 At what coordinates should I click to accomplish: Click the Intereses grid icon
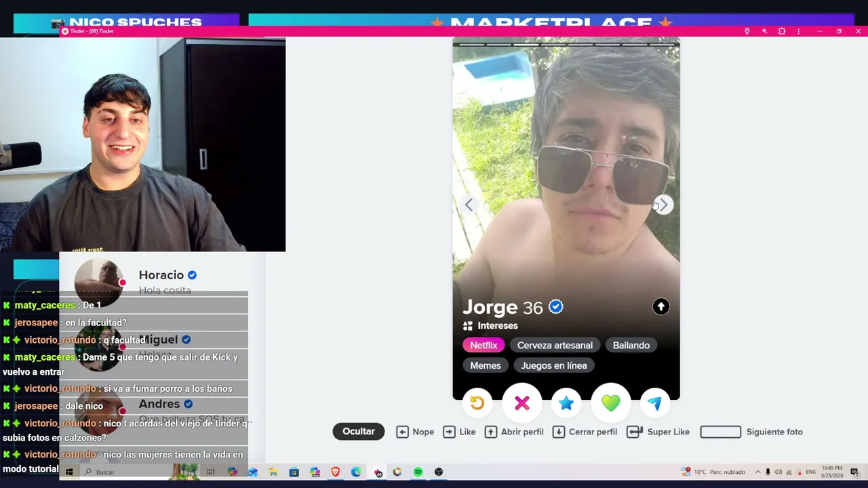point(467,326)
